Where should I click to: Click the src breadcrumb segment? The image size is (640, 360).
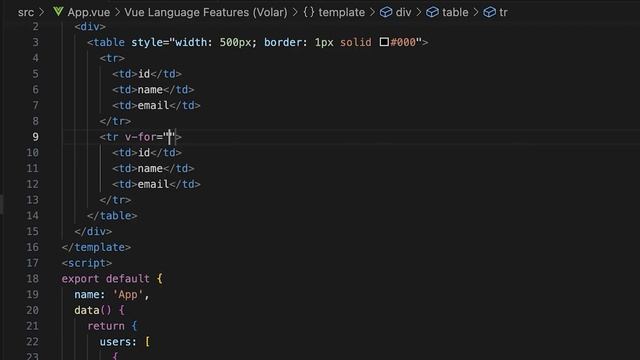(x=26, y=12)
